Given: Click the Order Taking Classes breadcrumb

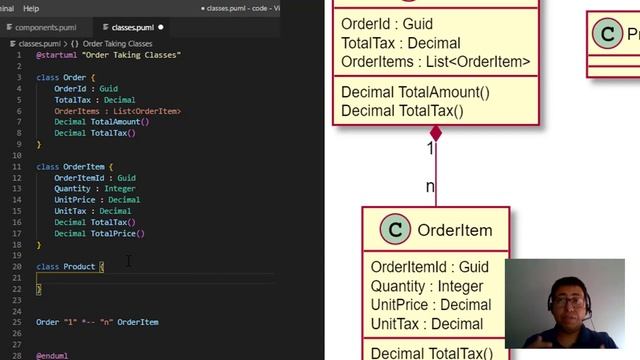Looking at the screenshot, I should point(117,44).
